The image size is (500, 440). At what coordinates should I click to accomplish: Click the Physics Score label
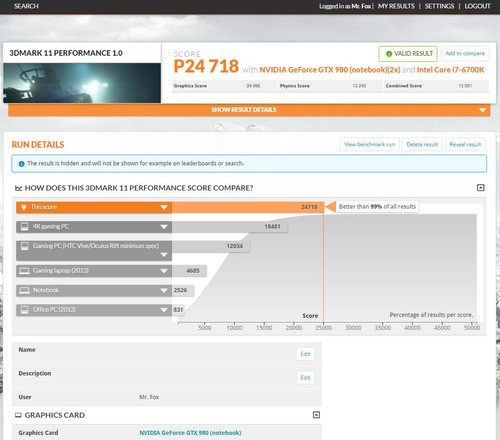(x=295, y=86)
